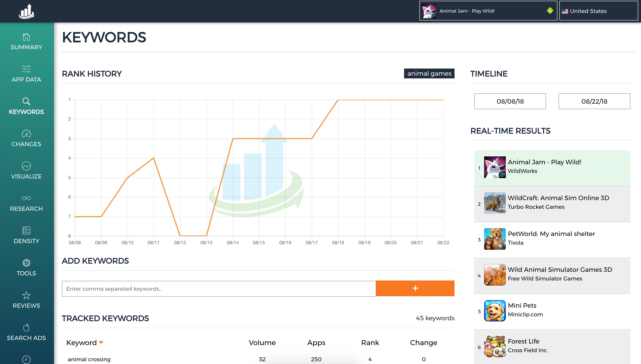Go to DENSITY section label
Screen dimensions: 641x364
[26, 241]
